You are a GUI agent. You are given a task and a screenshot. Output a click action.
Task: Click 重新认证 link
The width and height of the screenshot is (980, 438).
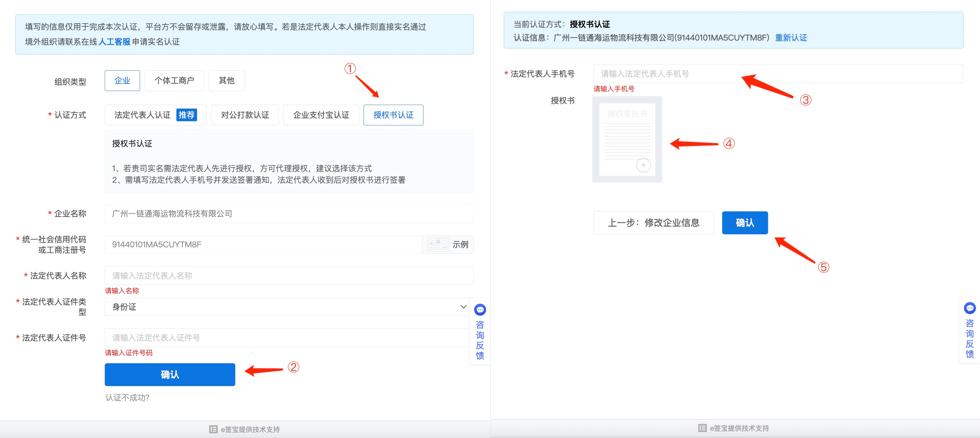[x=791, y=38]
